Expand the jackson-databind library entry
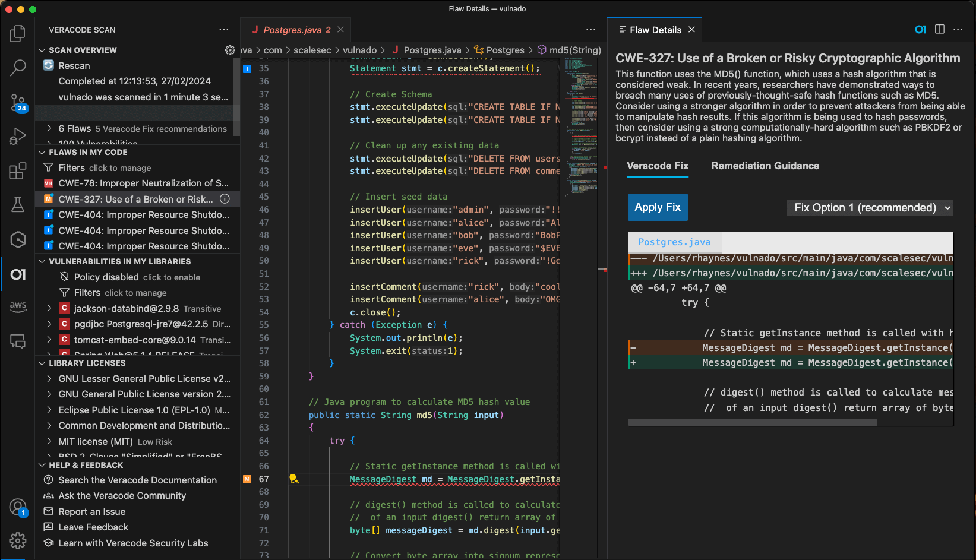Image resolution: width=976 pixels, height=560 pixels. [49, 308]
